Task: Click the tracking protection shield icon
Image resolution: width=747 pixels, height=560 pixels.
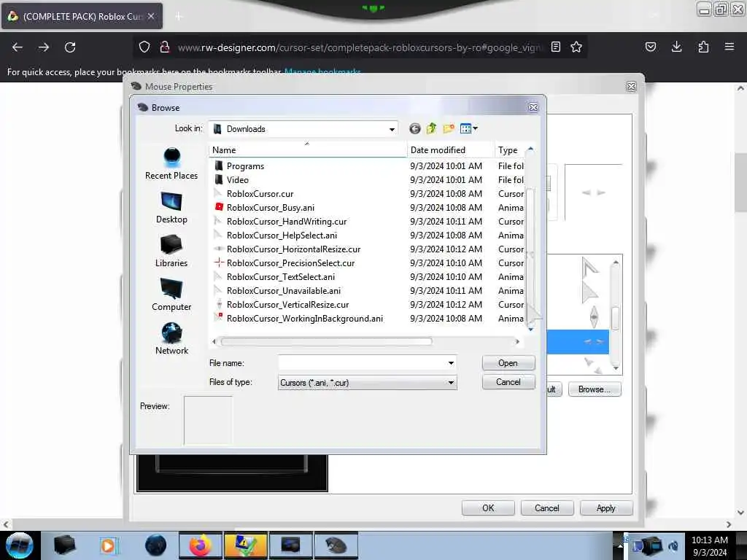Action: pos(144,47)
